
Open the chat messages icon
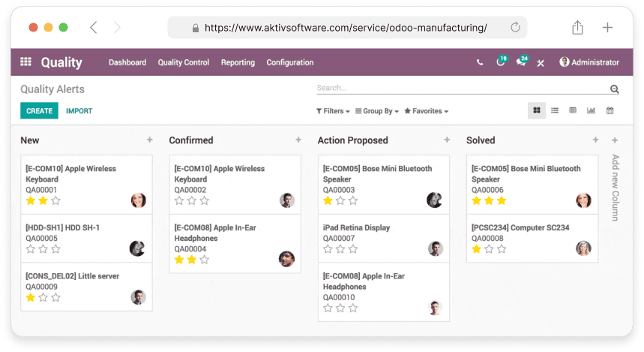(521, 62)
